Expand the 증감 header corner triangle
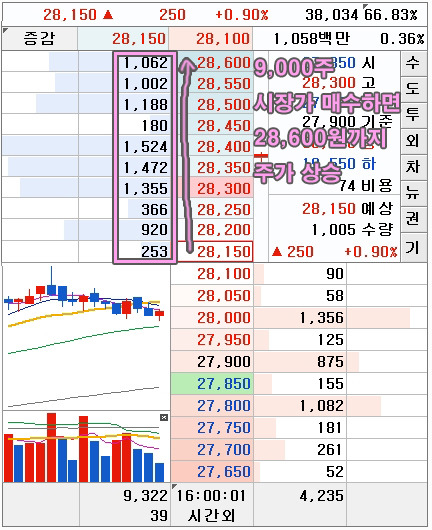This screenshot has width=432, height=530. 5,31
